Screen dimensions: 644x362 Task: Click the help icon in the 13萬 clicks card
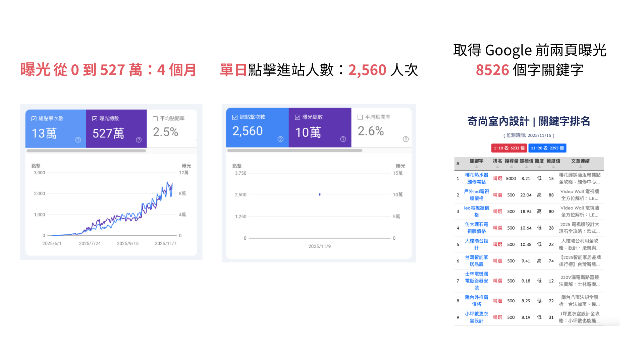tap(78, 140)
